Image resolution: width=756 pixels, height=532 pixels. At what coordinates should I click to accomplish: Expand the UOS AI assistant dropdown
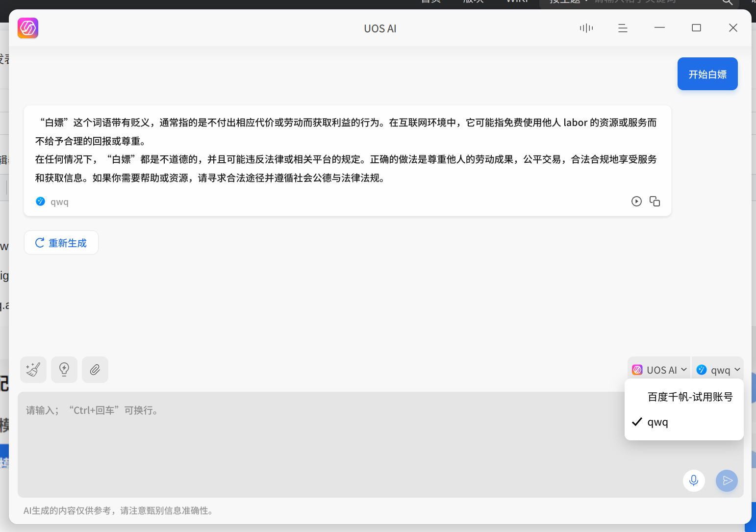tap(659, 370)
